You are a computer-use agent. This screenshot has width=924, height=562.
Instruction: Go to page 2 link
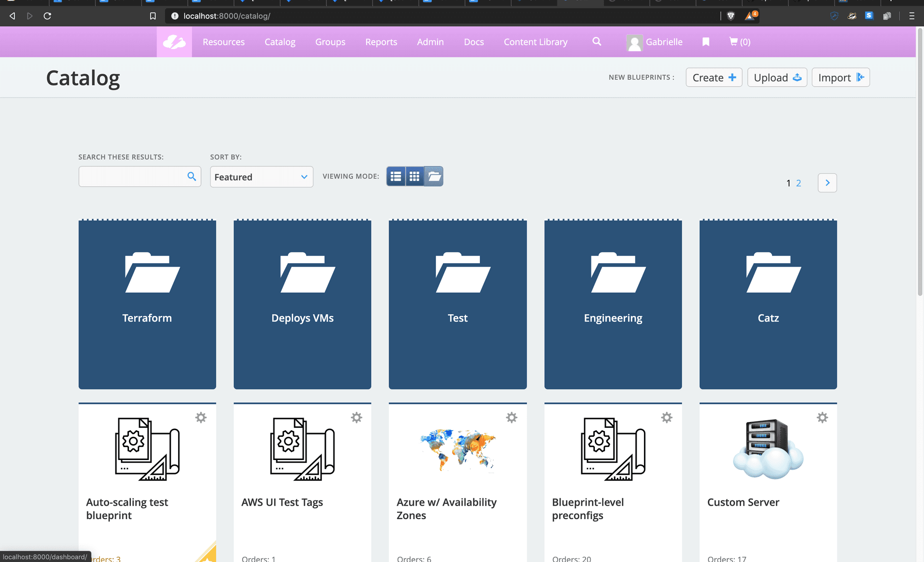[798, 183]
